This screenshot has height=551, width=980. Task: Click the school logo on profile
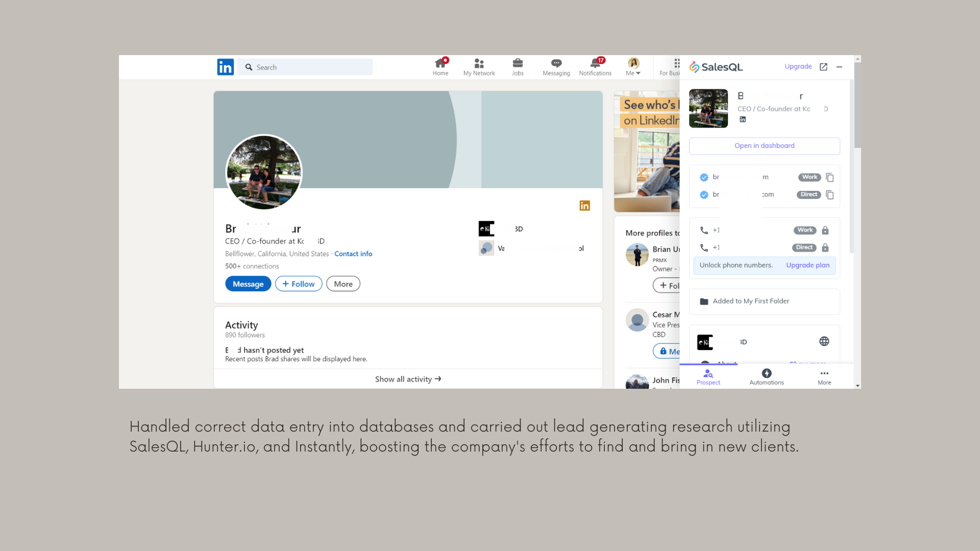[486, 248]
